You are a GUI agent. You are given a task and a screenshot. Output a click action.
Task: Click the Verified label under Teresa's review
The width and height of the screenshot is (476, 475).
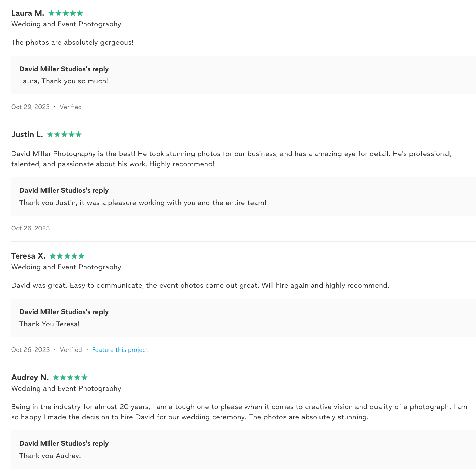71,350
